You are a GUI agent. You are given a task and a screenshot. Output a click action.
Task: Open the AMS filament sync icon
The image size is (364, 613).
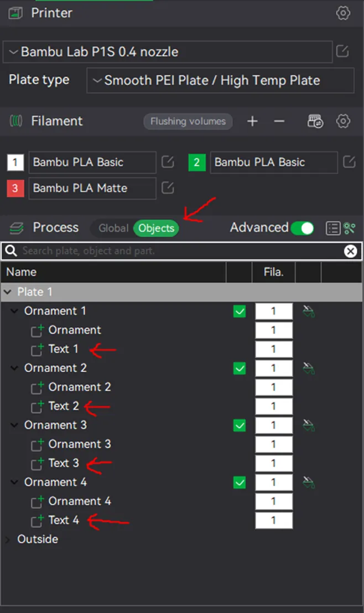click(315, 121)
